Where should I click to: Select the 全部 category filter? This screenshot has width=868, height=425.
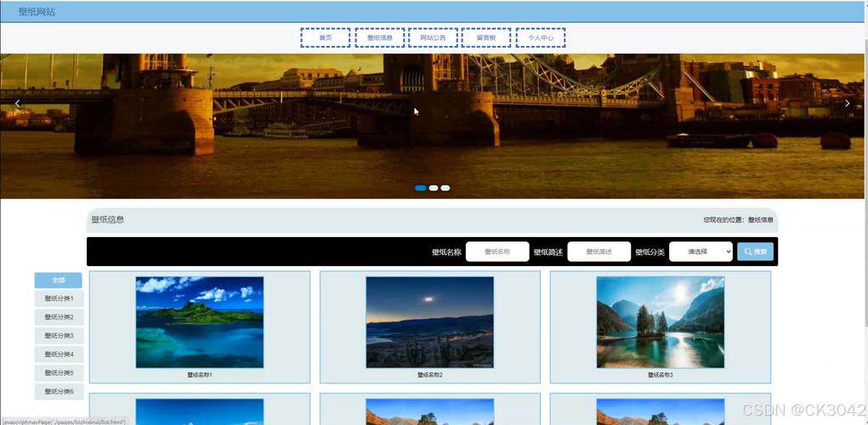[59, 280]
